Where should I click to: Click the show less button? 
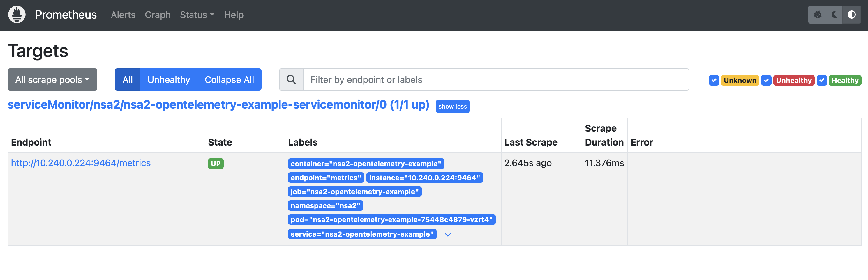pyautogui.click(x=452, y=106)
